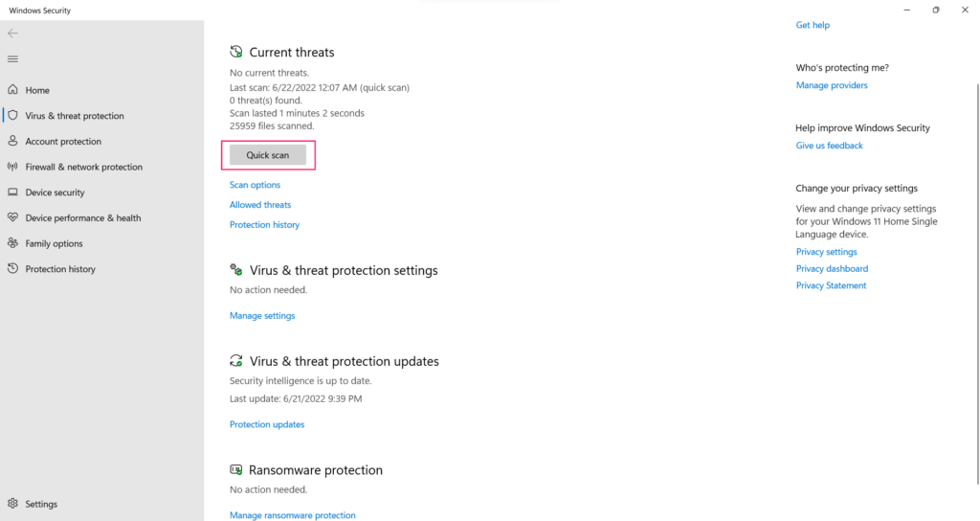Click the Firewall & network protection icon

tap(12, 167)
